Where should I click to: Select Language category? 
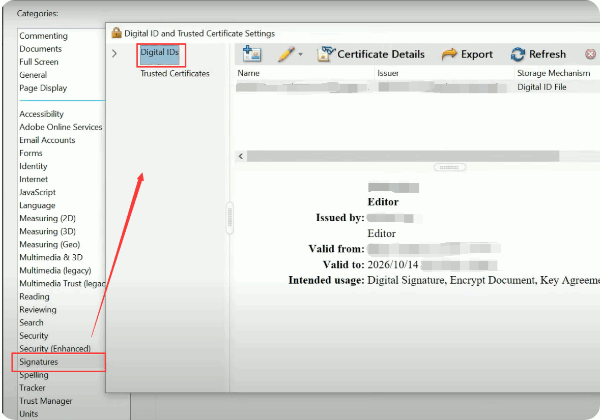pyautogui.click(x=38, y=205)
